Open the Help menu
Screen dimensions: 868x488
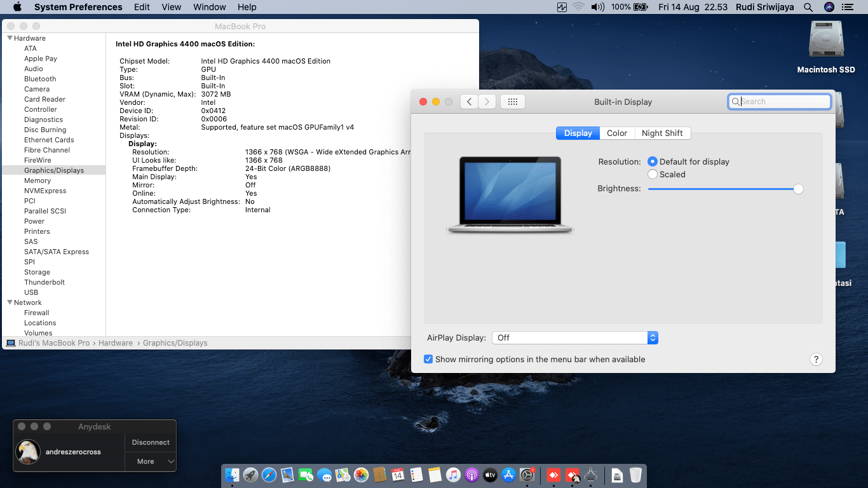(x=247, y=7)
